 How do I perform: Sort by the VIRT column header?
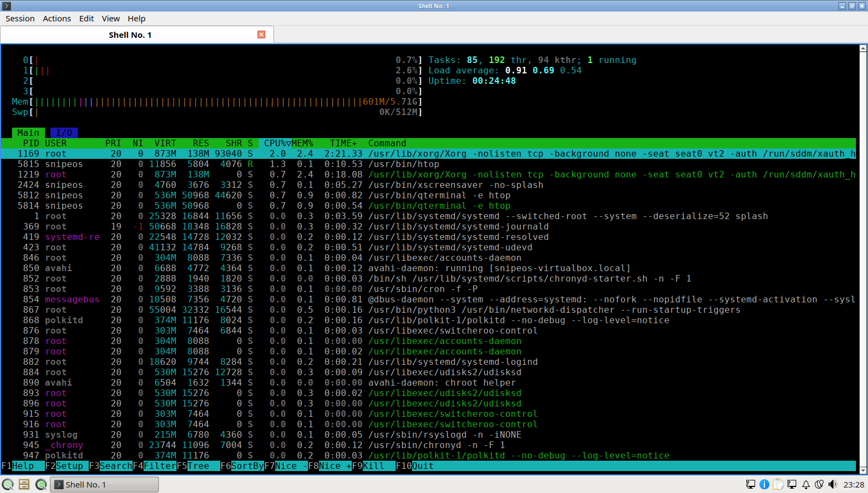[165, 144]
